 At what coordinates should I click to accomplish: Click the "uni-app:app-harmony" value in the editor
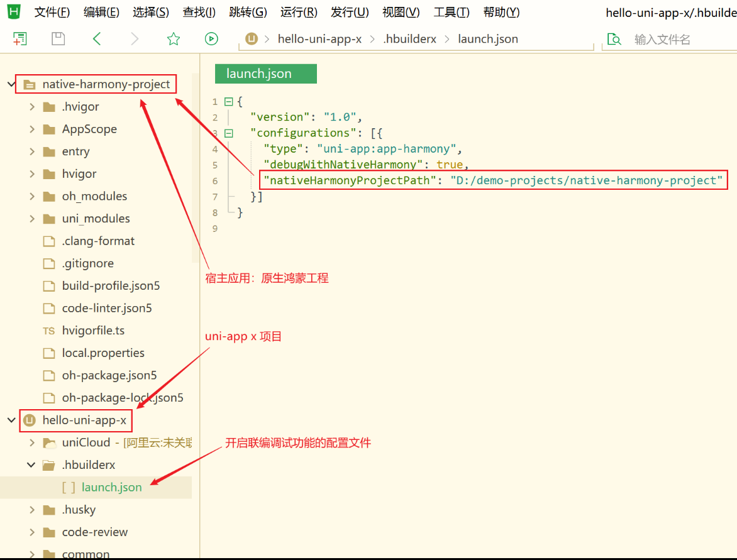387,149
